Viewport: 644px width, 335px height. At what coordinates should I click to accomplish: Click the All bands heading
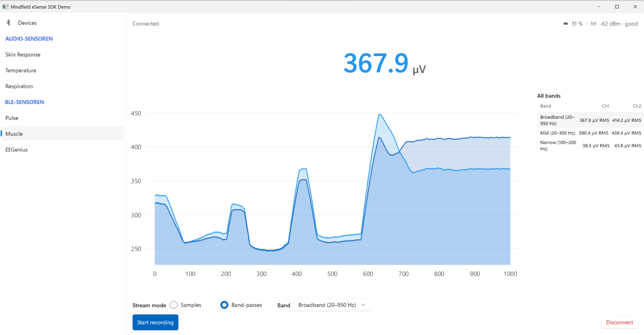click(x=549, y=96)
